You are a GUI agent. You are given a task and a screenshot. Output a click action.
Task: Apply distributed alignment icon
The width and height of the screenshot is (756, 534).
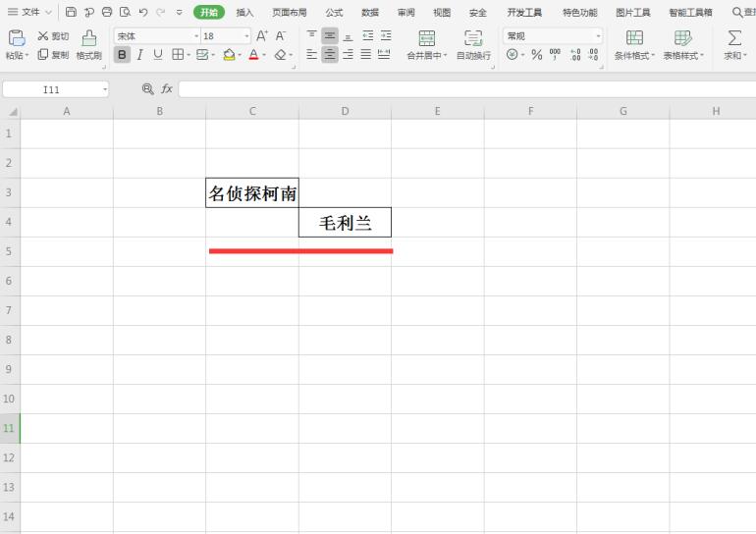[384, 54]
